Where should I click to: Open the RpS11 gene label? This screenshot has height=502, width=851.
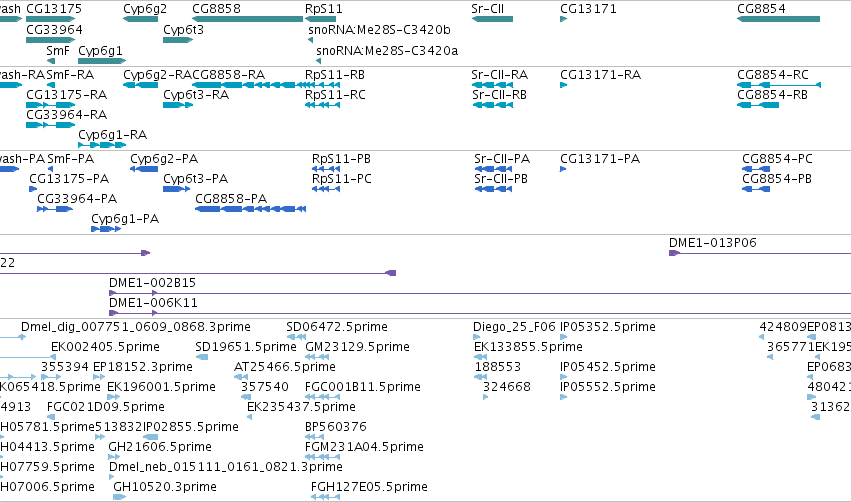tap(323, 9)
